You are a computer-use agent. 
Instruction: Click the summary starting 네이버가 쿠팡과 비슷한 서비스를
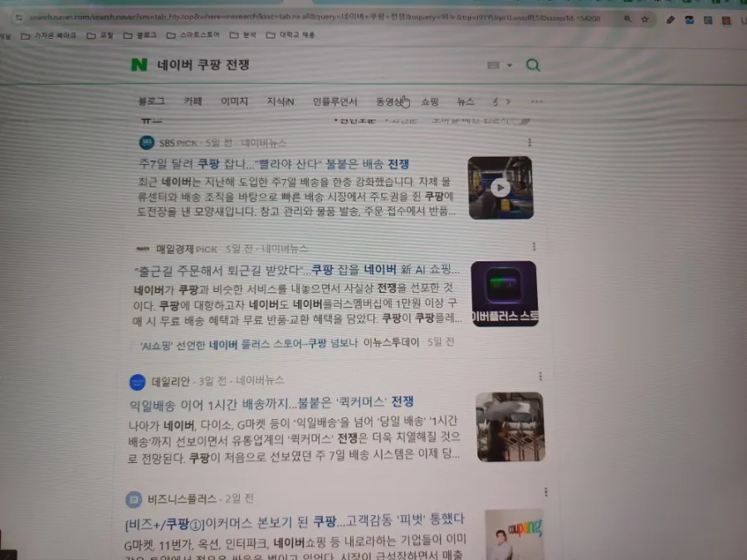pos(297,303)
